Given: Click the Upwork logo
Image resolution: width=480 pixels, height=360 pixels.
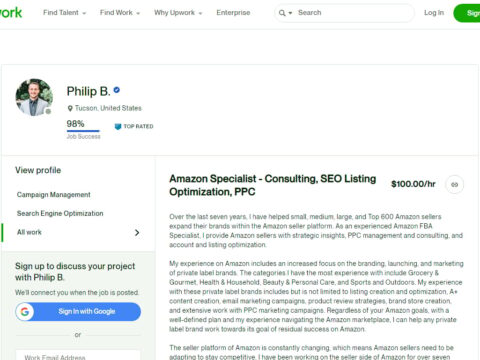Looking at the screenshot, I should 11,13.
